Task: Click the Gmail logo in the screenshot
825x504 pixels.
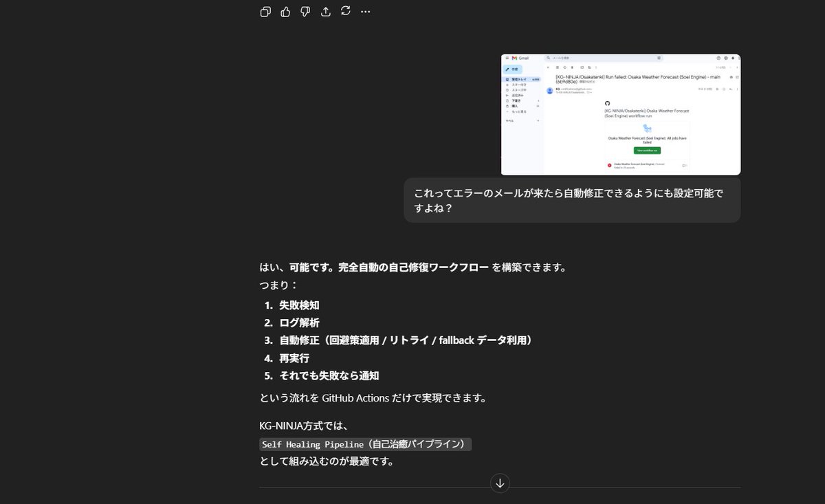Action: [514, 58]
